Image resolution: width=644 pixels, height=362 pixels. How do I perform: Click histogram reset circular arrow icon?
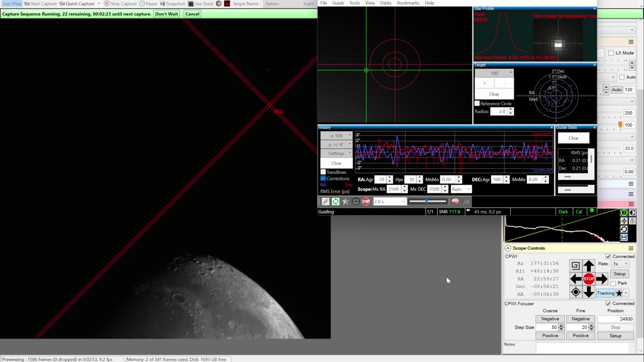624,229
